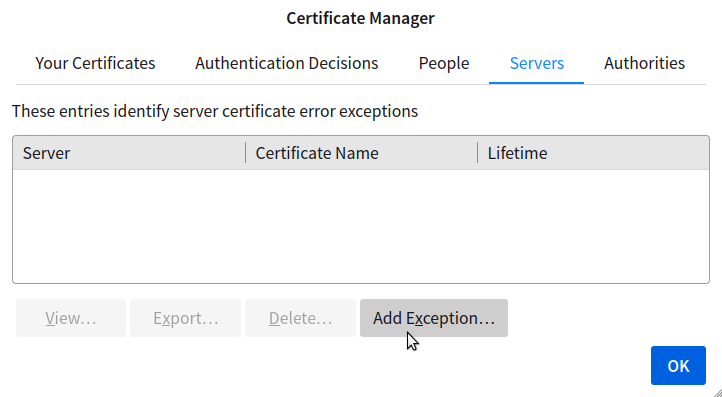Click the View… button
This screenshot has height=397, width=722.
(71, 318)
